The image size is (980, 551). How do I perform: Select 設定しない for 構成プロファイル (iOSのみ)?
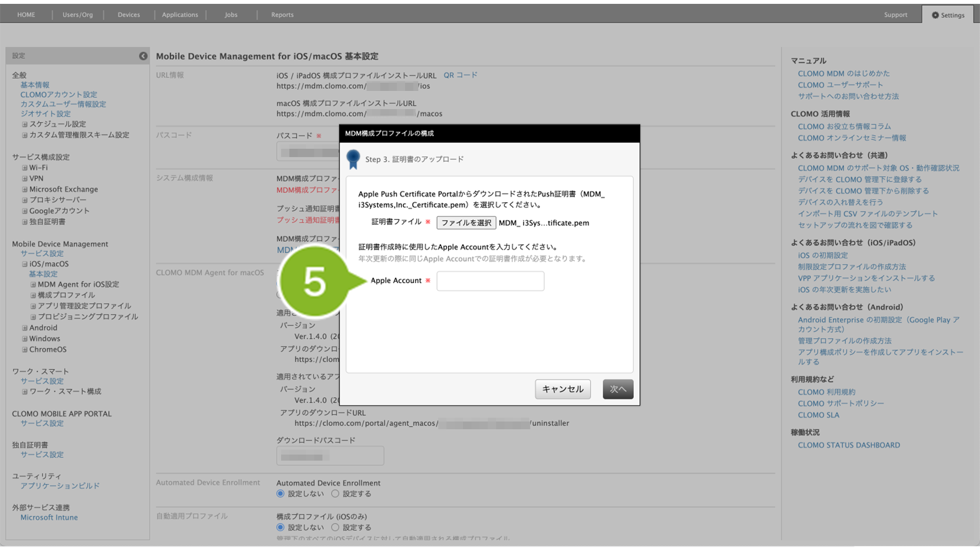pos(281,528)
